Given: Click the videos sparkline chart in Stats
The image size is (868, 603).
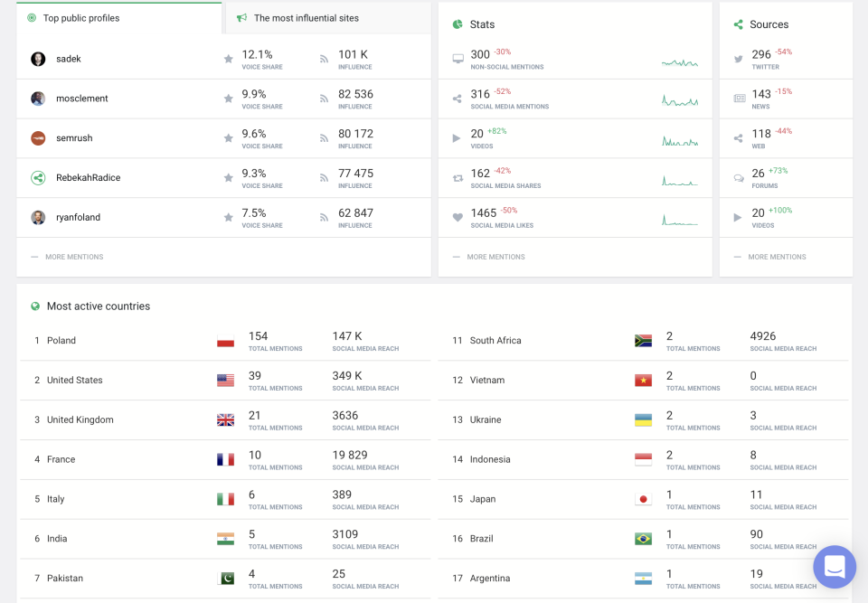Looking at the screenshot, I should pyautogui.click(x=680, y=141).
